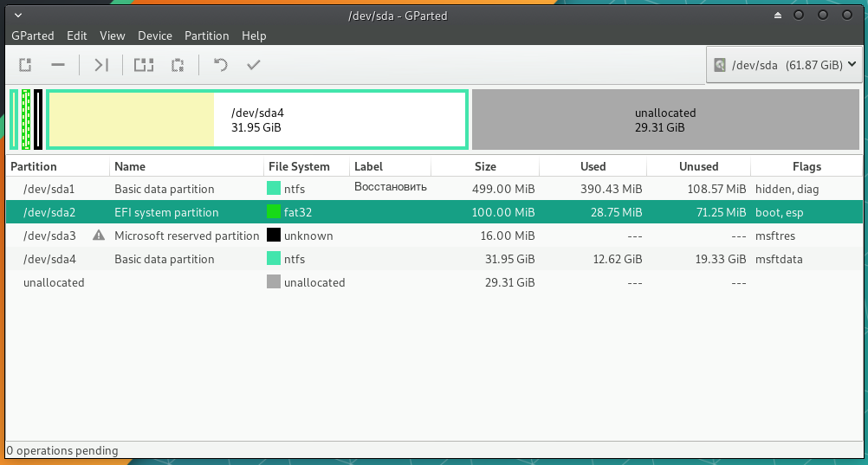Sort by Used column header
The width and height of the screenshot is (868, 465).
tap(593, 166)
